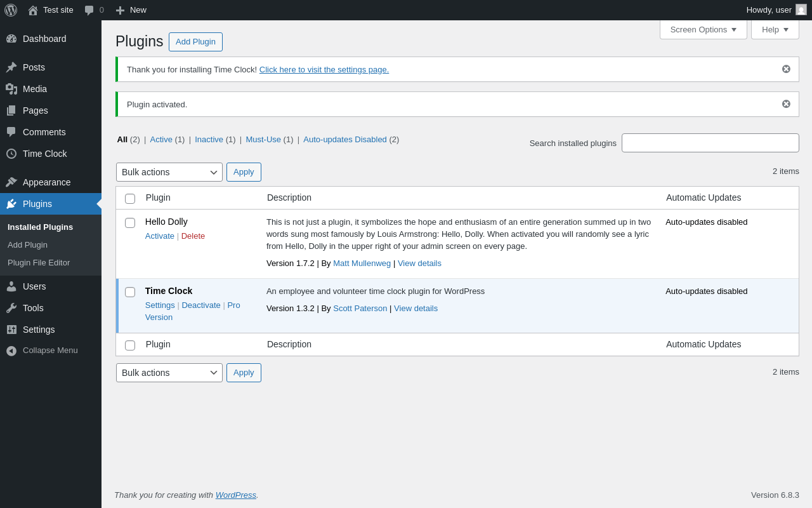Screen dimensions: 812x508
Task: Click the WordPress logo icon
Action: coord(11,10)
